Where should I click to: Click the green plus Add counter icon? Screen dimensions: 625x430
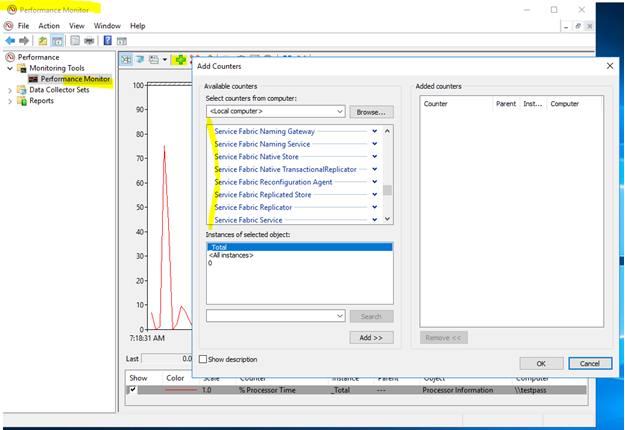pos(181,60)
